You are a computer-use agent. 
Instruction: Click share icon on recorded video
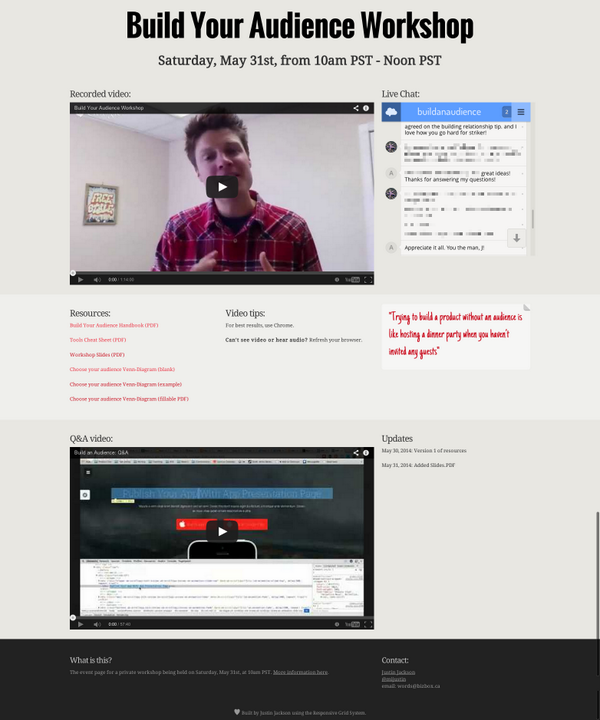tap(356, 108)
